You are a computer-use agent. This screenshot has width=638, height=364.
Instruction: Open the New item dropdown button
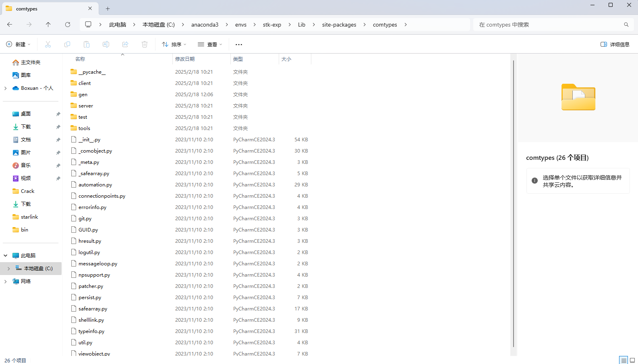19,44
